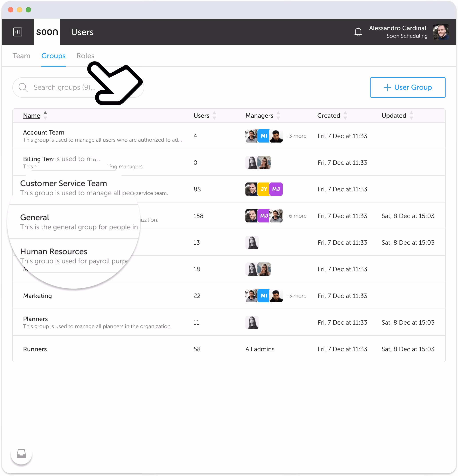
Task: Toggle sorting on the Users column
Action: (214, 116)
